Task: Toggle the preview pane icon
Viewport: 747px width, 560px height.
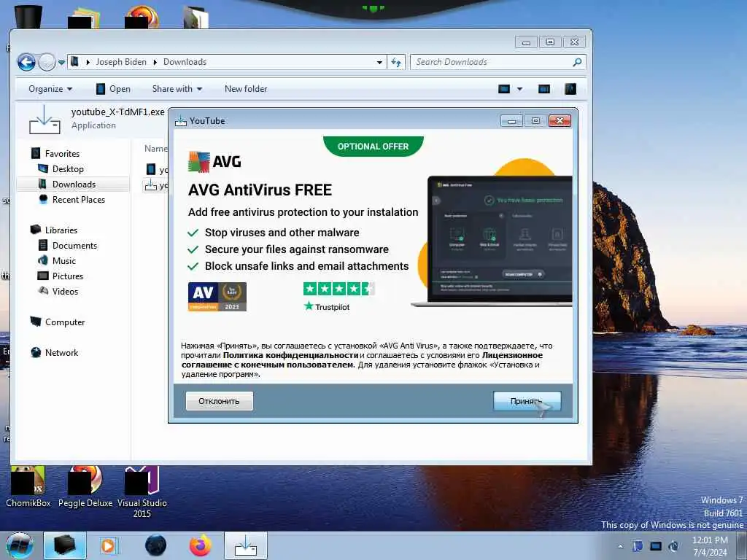Action: [544, 89]
